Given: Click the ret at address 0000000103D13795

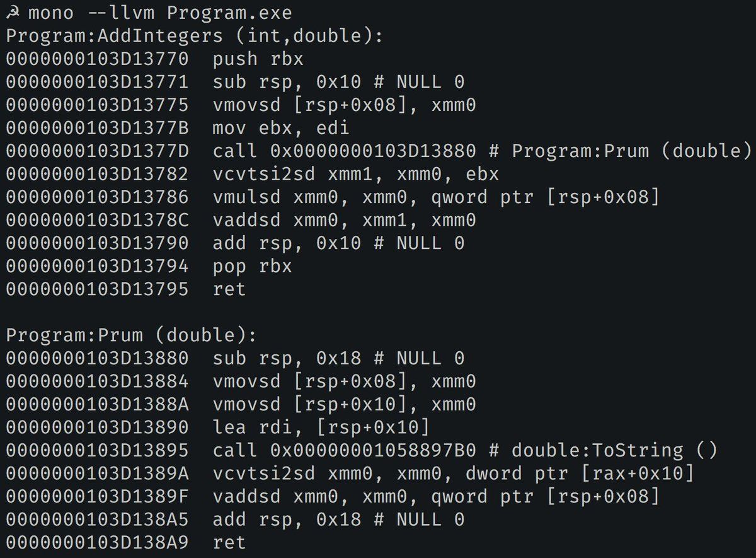Looking at the screenshot, I should (230, 289).
